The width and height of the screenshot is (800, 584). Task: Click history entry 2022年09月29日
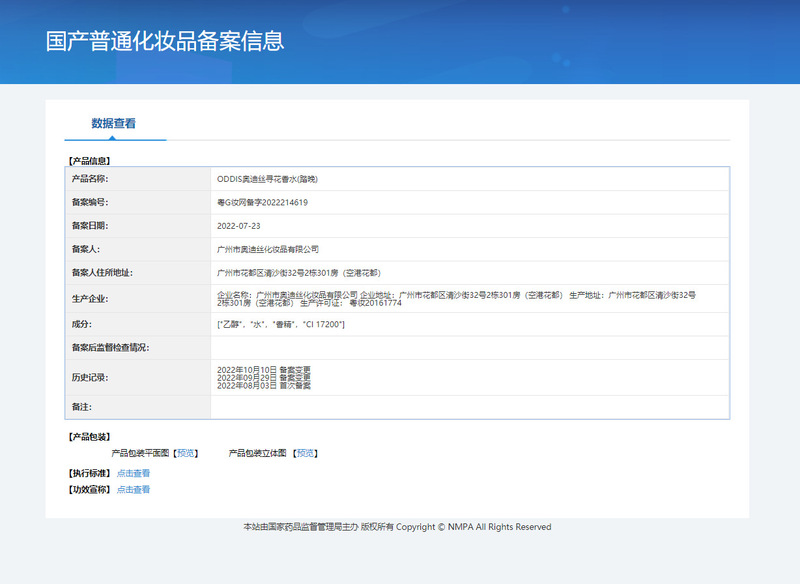pos(264,377)
